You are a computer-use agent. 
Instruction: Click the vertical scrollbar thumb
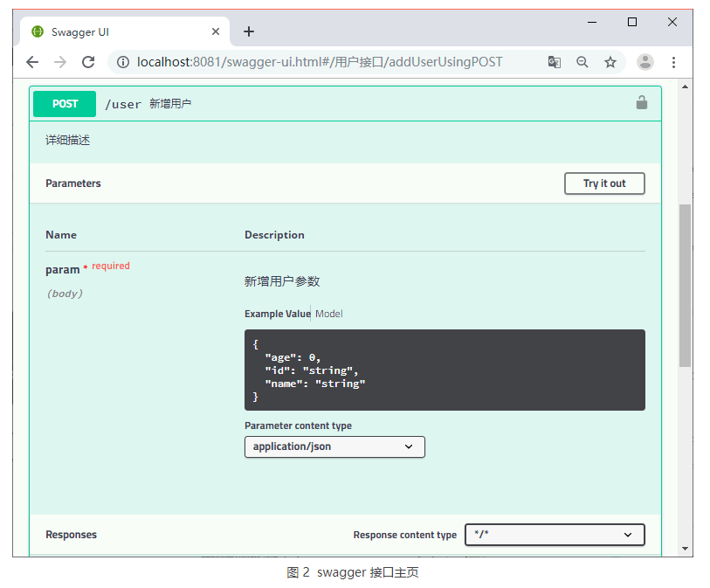(685, 286)
